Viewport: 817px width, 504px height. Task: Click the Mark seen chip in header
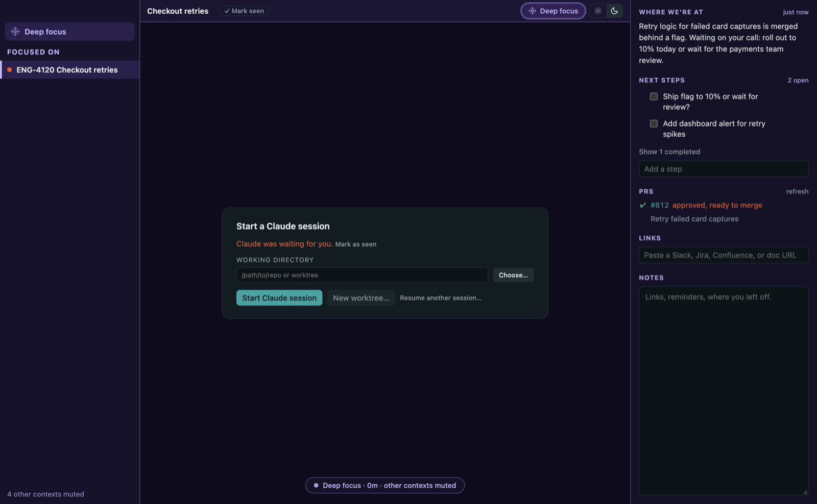[244, 11]
